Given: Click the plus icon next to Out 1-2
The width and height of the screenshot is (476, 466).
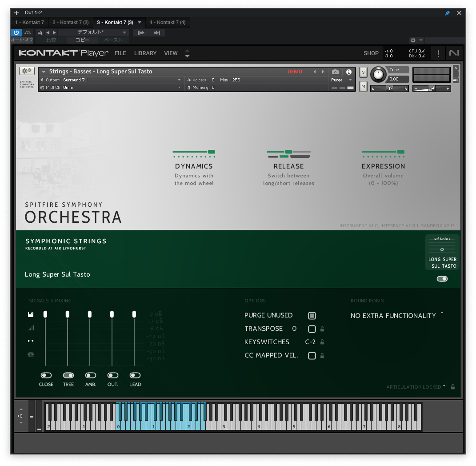Looking at the screenshot, I should (17, 13).
